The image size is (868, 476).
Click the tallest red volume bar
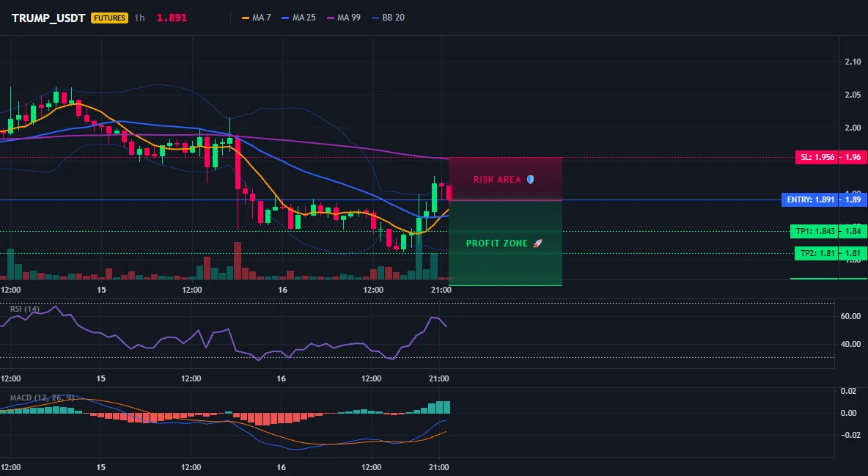238,260
